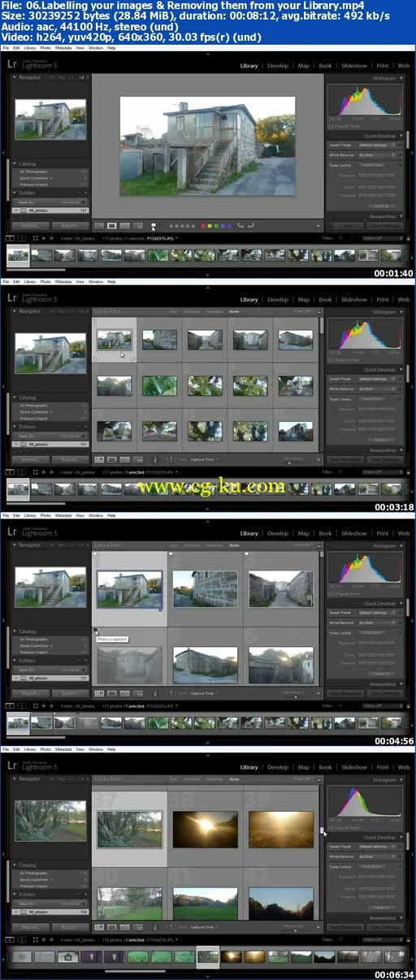Select Loupe view icon in the 00:03:18 frame toolbar
Screen dimensions: 416x980
[112, 459]
